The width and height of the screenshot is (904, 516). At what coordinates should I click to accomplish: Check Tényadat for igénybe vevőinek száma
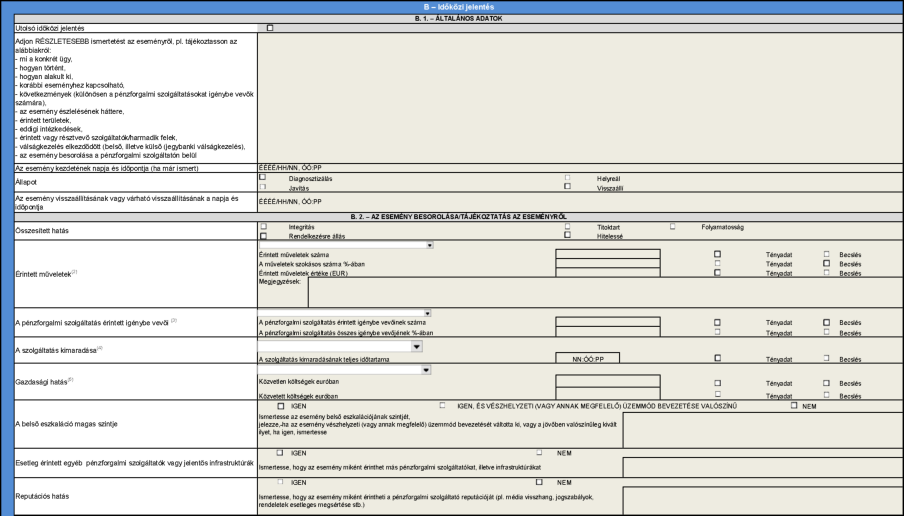[x=717, y=322]
